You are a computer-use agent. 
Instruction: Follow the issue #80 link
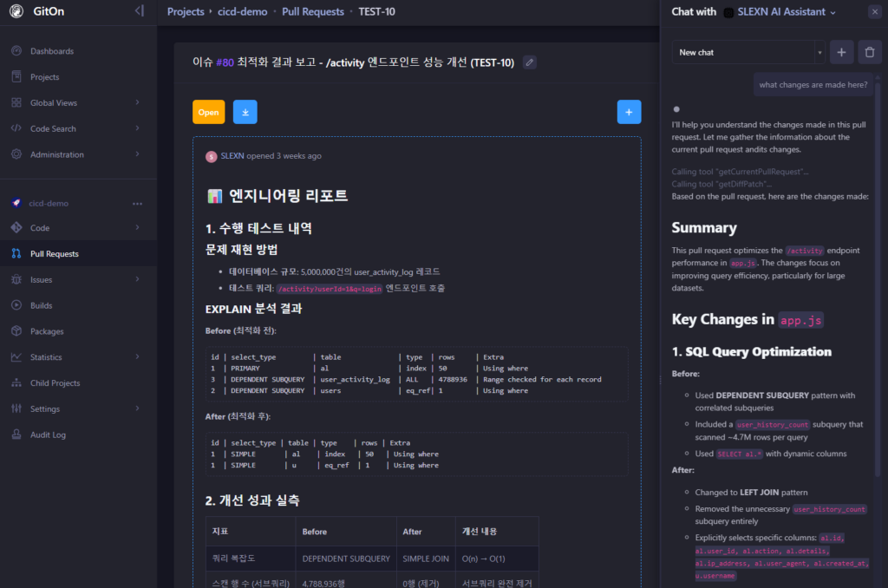click(x=225, y=62)
